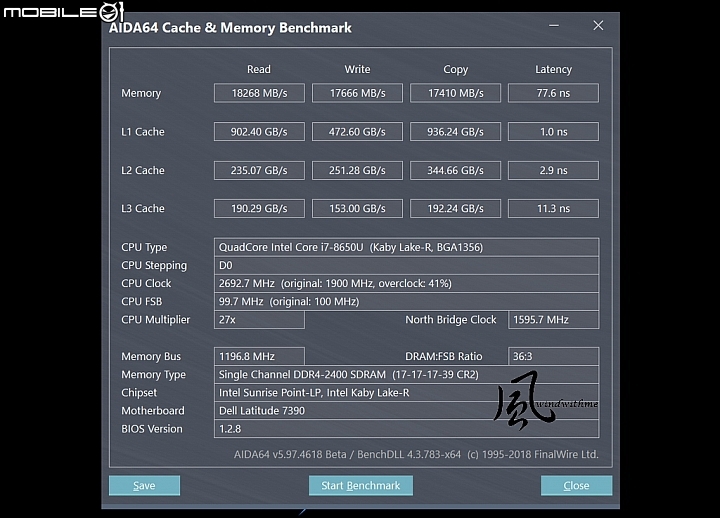The image size is (720, 518).
Task: Select L3 Cache Read 190.29 GB/s
Action: coord(259,208)
